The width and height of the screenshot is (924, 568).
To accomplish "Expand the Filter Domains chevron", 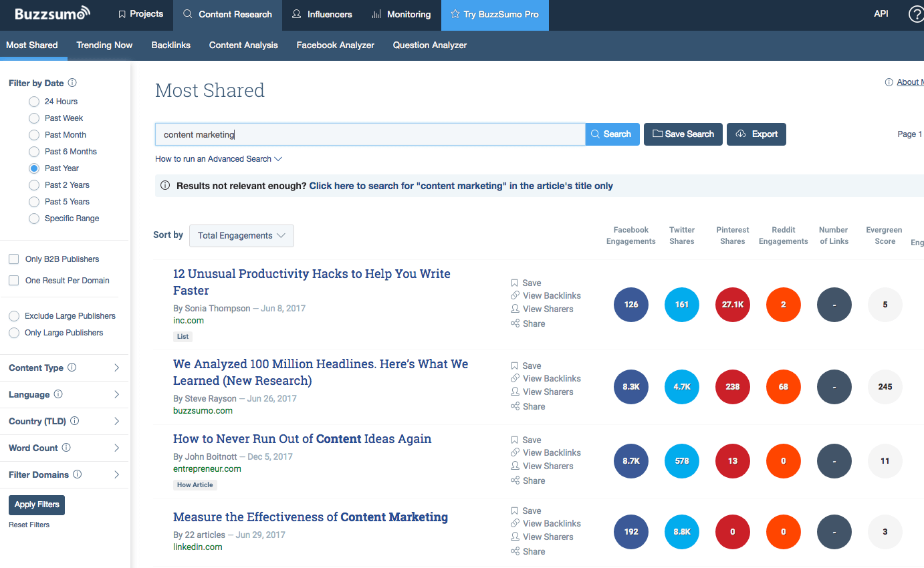I will tap(116, 474).
